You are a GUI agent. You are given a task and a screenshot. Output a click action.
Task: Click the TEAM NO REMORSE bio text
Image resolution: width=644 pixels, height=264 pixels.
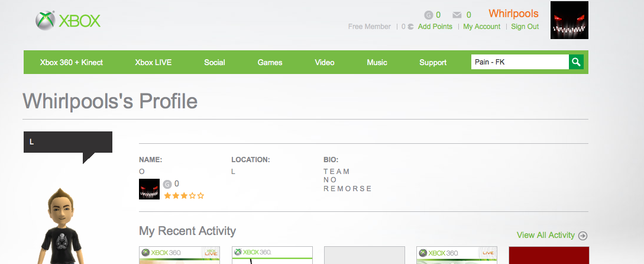[348, 180]
